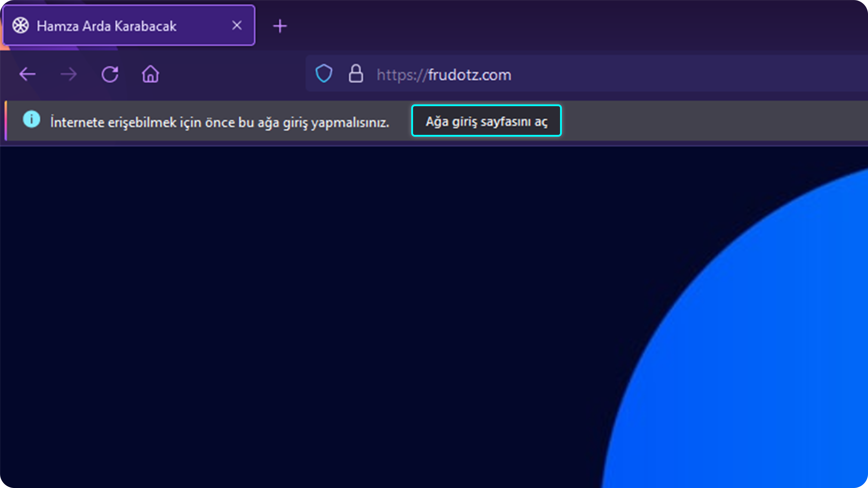
Task: Open the home page via house icon
Action: coord(150,74)
